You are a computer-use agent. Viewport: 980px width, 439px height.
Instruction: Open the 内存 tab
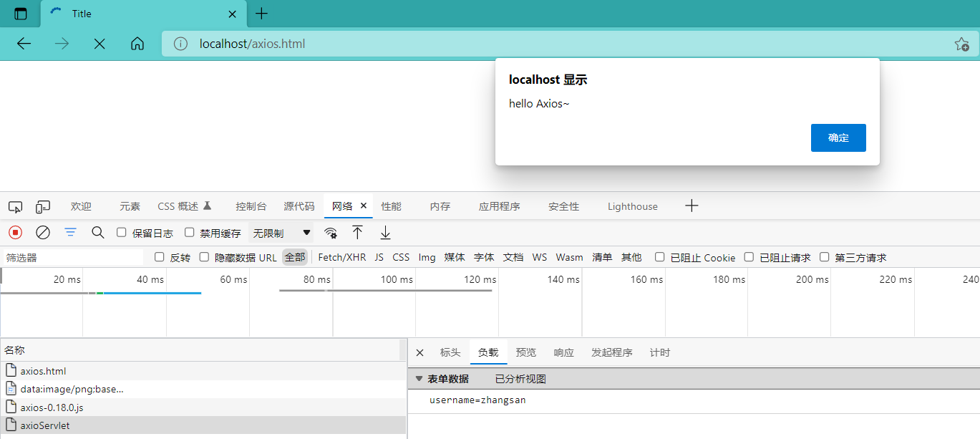(x=440, y=206)
